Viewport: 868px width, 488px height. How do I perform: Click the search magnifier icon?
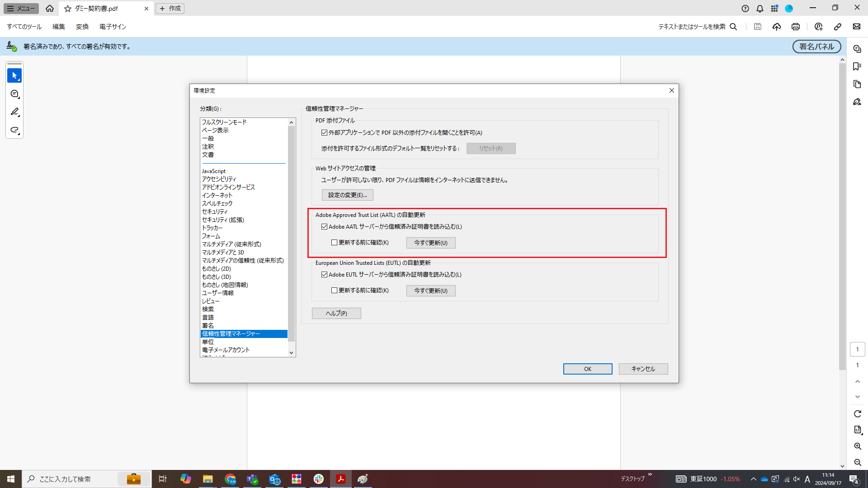pos(733,27)
